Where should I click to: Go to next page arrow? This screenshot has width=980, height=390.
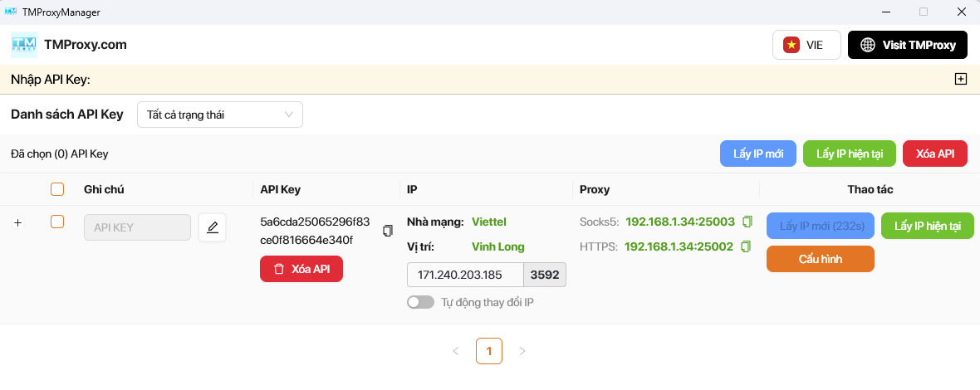tap(522, 351)
